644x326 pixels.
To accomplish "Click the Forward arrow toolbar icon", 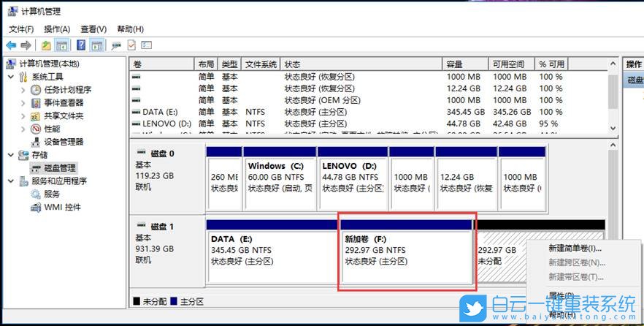I will click(x=26, y=45).
